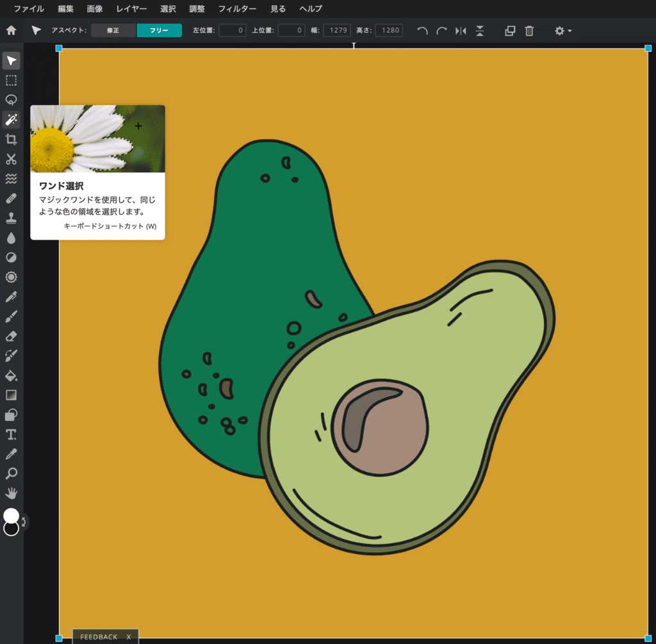656x644 pixels.
Task: Delete the layer using the trash icon
Action: tap(529, 30)
